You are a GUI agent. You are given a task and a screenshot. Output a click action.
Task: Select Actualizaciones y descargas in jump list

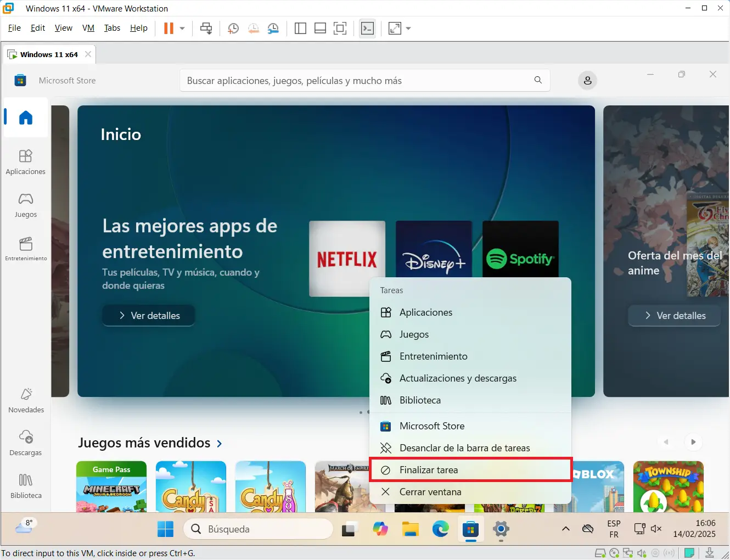470,378
